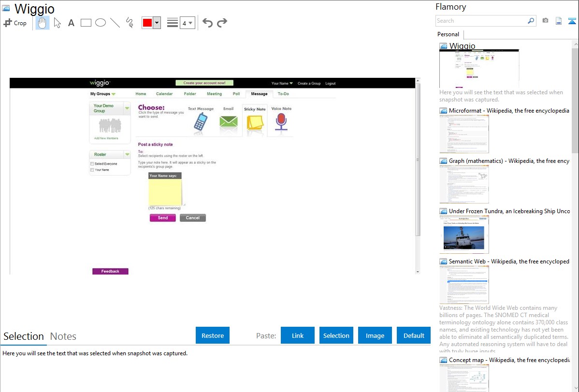Click the Paste Image button
This screenshot has height=392, width=579.
tap(375, 335)
